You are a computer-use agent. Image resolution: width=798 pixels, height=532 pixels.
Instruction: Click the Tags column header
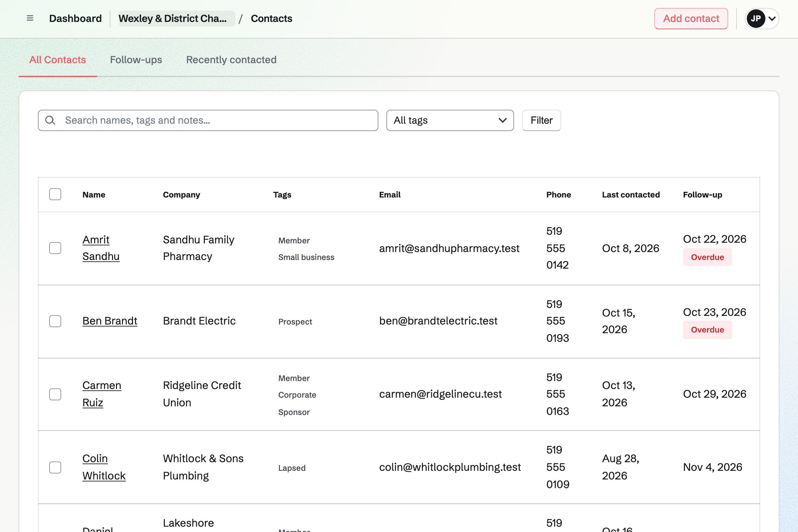282,195
